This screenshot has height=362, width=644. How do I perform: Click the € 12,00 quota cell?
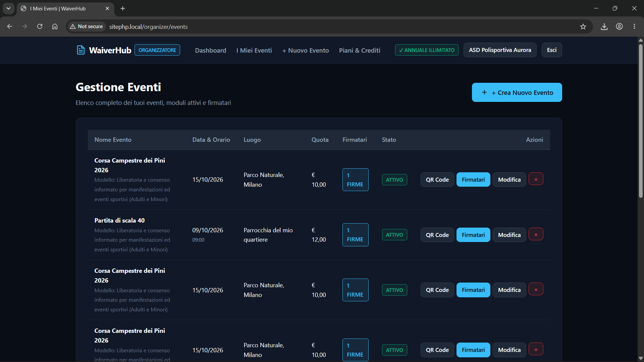click(319, 235)
